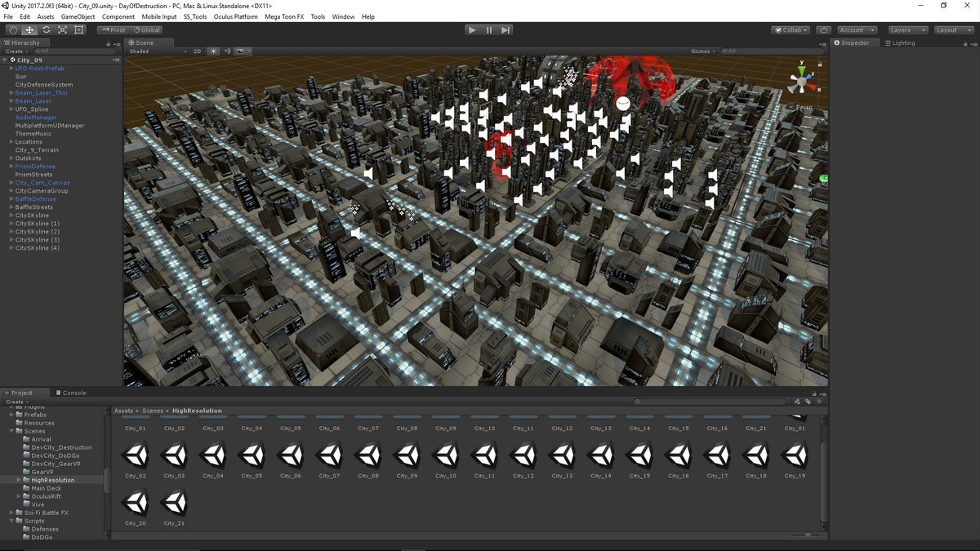Select AudioManager in Hierarchy
Image resolution: width=980 pixels, height=551 pixels.
(x=36, y=118)
